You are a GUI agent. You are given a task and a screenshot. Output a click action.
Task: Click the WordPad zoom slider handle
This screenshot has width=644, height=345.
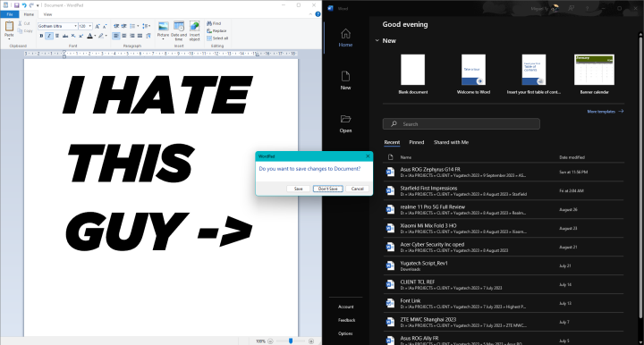click(291, 341)
